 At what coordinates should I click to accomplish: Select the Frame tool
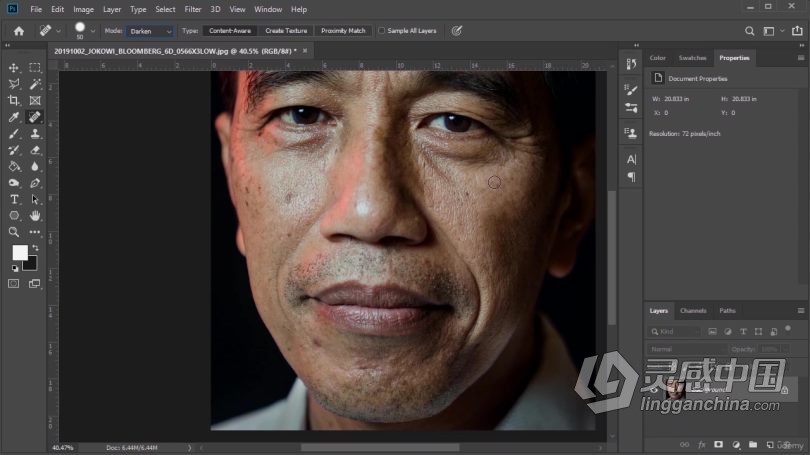point(35,100)
